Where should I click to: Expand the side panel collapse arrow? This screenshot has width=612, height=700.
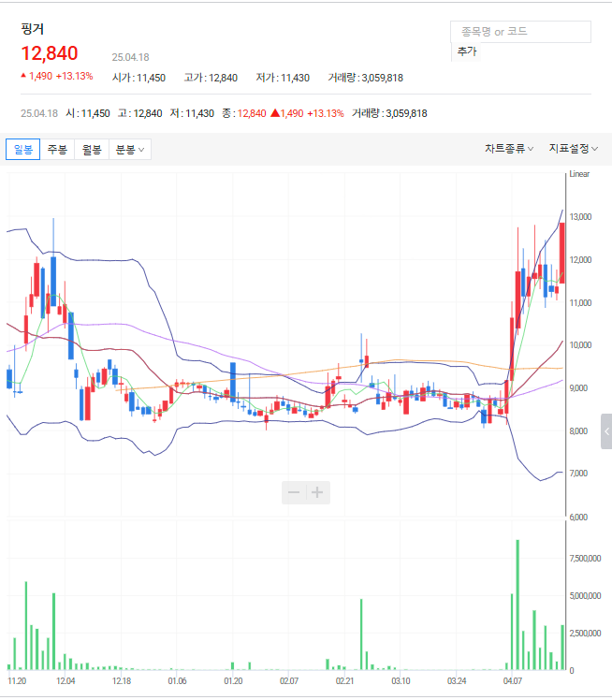[606, 431]
